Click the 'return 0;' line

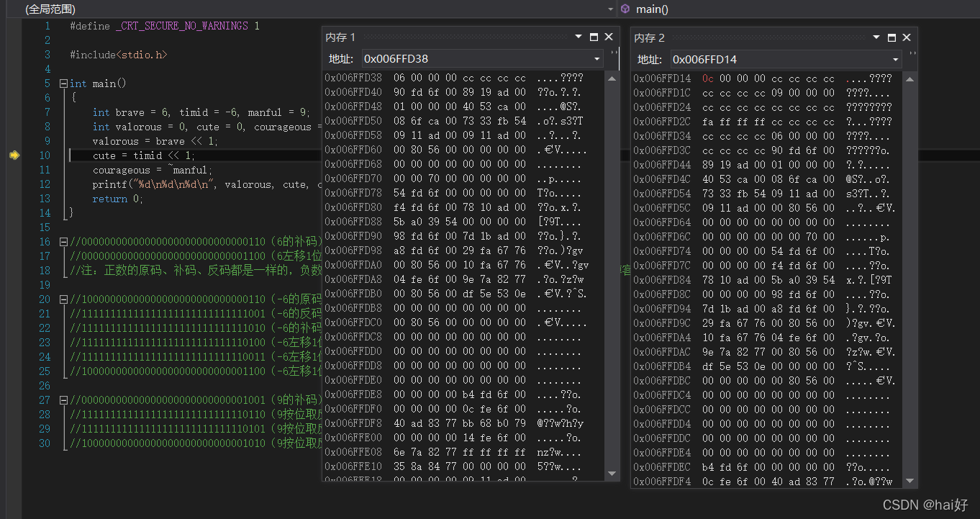click(118, 199)
